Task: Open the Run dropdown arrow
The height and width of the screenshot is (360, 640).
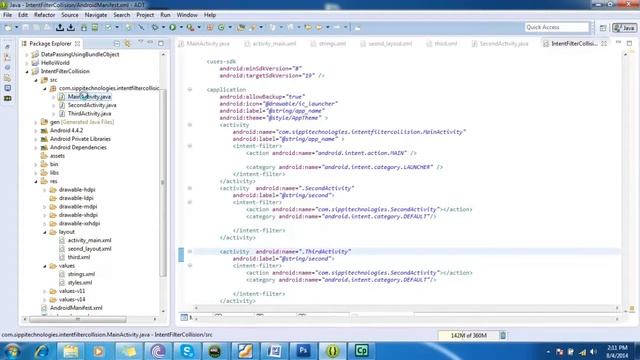Action: pyautogui.click(x=181, y=27)
